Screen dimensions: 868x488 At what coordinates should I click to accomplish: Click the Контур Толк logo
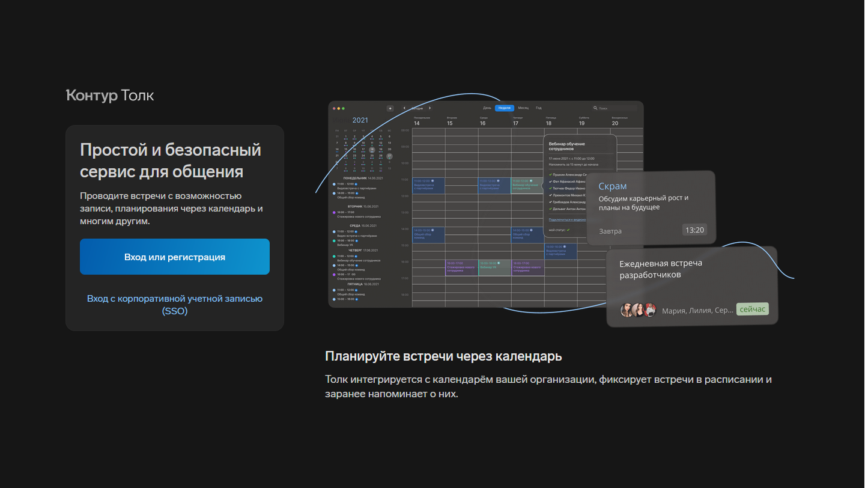click(x=110, y=95)
